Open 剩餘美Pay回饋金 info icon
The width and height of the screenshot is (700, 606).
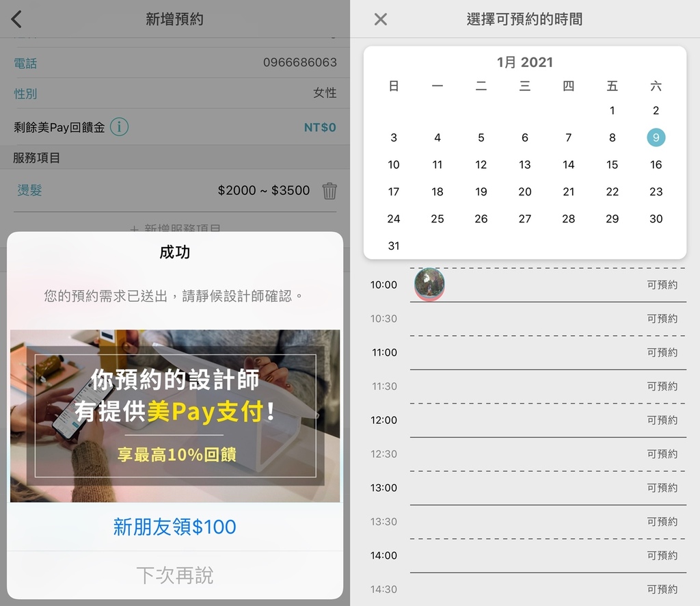pyautogui.click(x=119, y=127)
